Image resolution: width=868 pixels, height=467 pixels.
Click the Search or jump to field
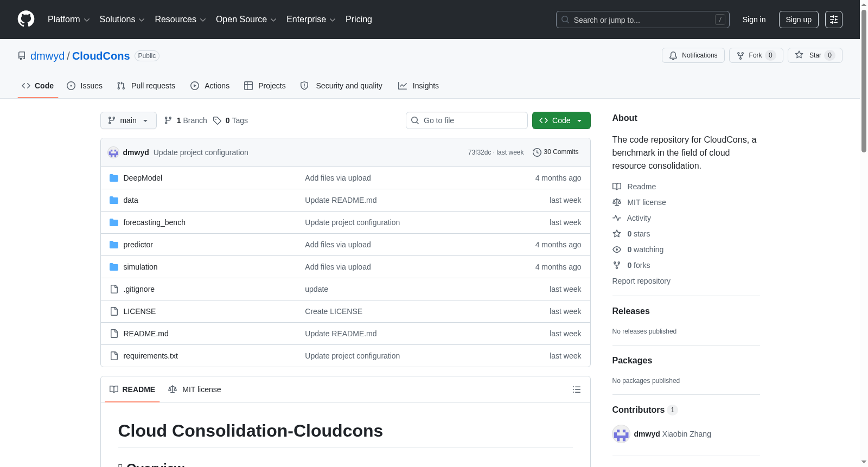click(643, 20)
